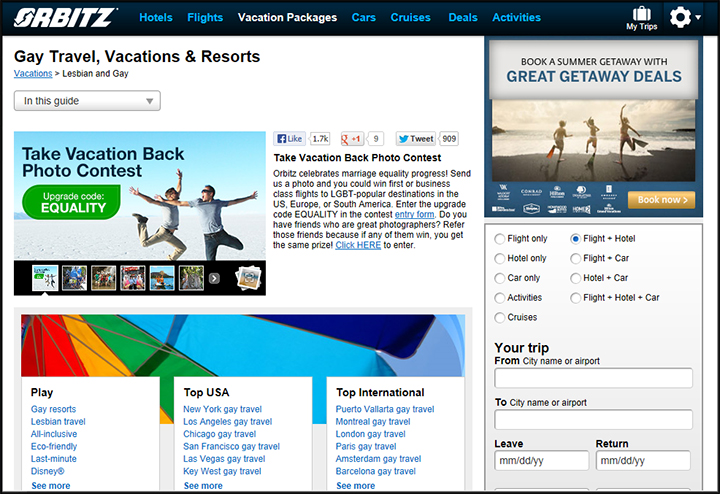Select Flight + Car radio button
Image resolution: width=720 pixels, height=494 pixels.
click(x=575, y=259)
